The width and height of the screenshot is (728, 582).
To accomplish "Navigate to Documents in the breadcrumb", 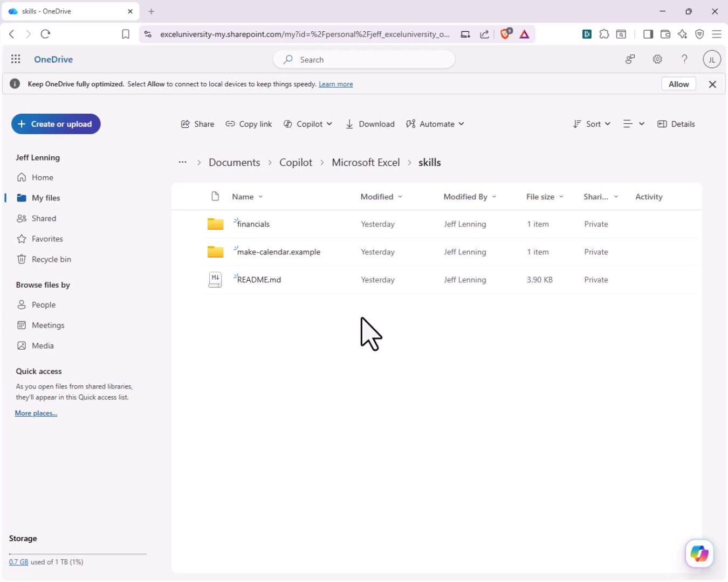I will 234,162.
